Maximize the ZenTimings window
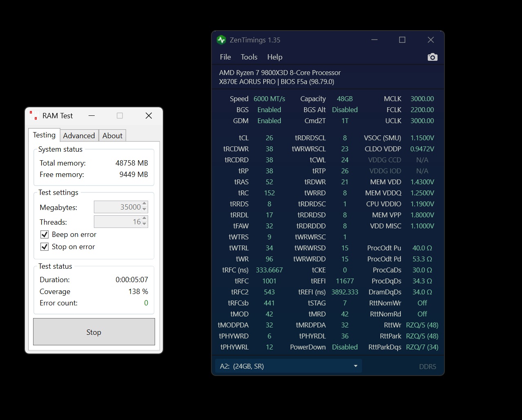The height and width of the screenshot is (420, 522). 402,40
